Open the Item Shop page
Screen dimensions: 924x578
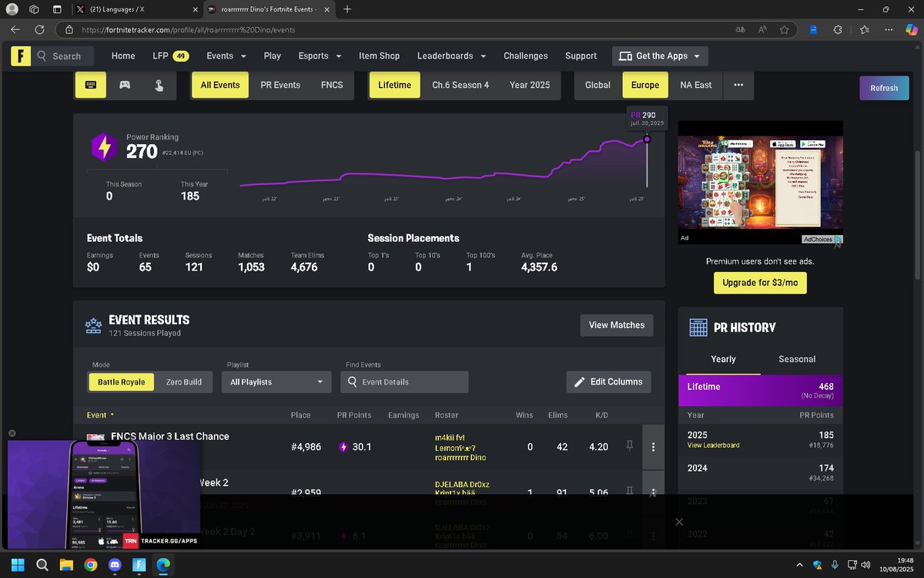380,56
